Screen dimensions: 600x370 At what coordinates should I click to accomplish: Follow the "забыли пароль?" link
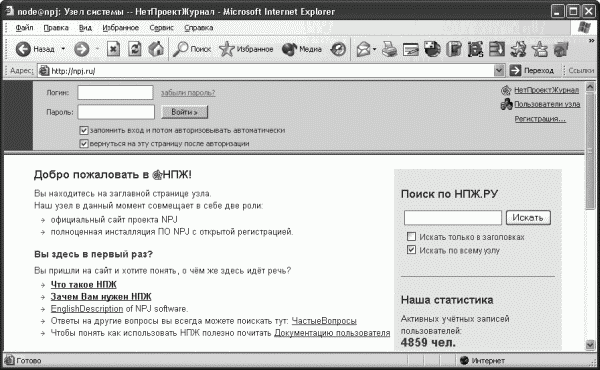(188, 93)
